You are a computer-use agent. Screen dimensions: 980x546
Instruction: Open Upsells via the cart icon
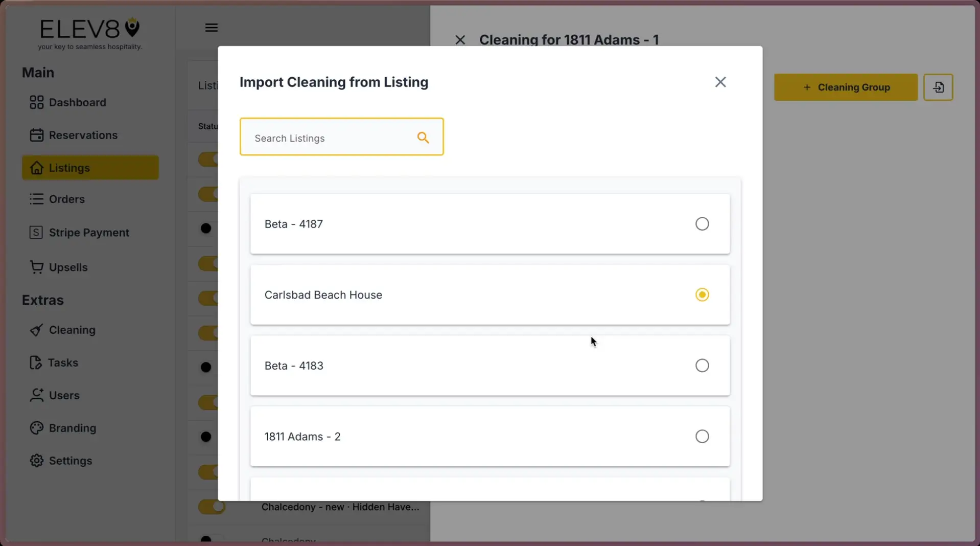pyautogui.click(x=36, y=267)
